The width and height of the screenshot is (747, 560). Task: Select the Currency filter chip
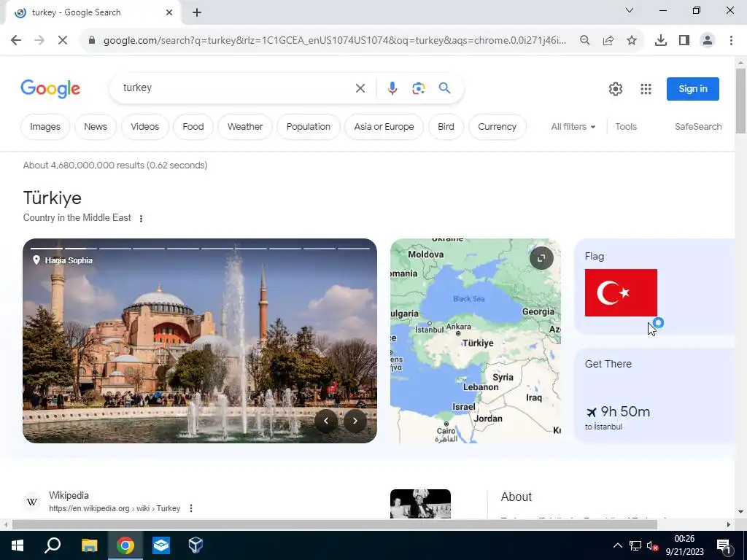[x=497, y=127]
